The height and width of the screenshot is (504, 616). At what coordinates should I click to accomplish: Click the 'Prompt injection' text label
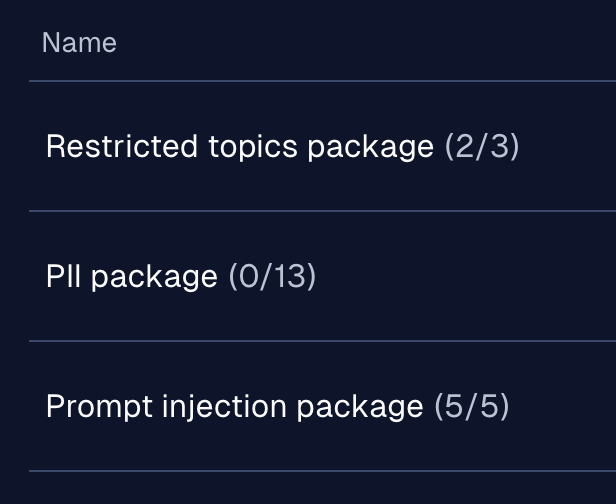(166, 407)
